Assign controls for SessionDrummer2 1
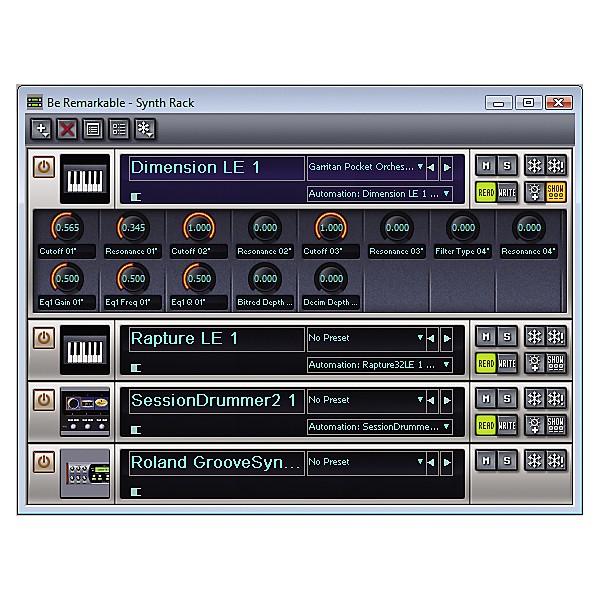Screen dimensions: 600x600 (x=535, y=425)
